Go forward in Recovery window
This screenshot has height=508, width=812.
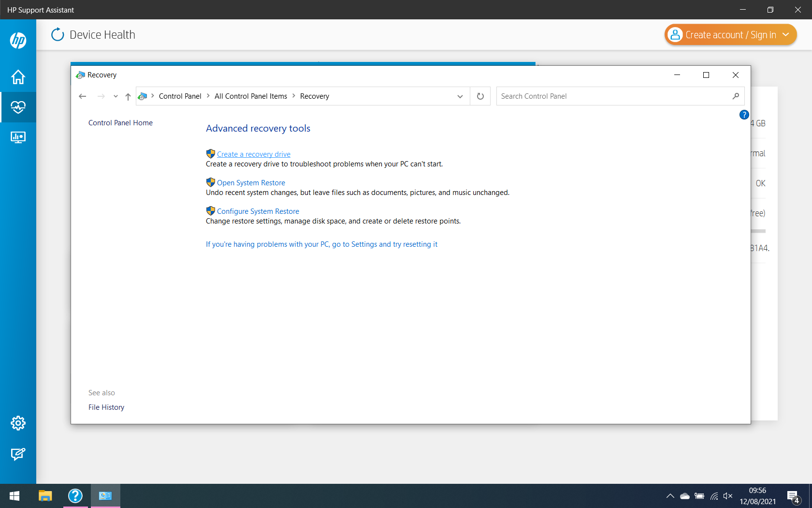click(101, 96)
